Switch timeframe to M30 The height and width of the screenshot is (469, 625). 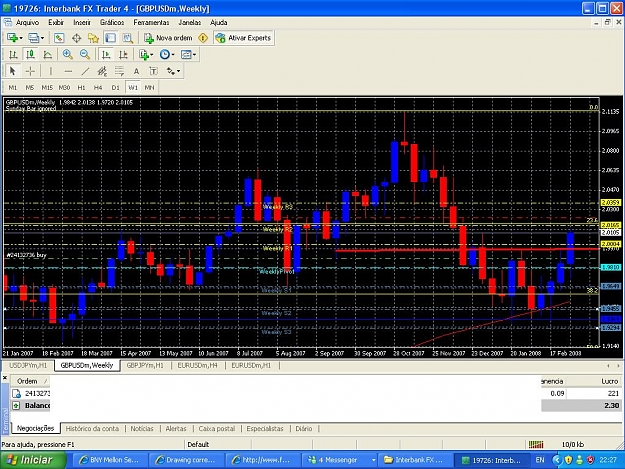[x=64, y=87]
